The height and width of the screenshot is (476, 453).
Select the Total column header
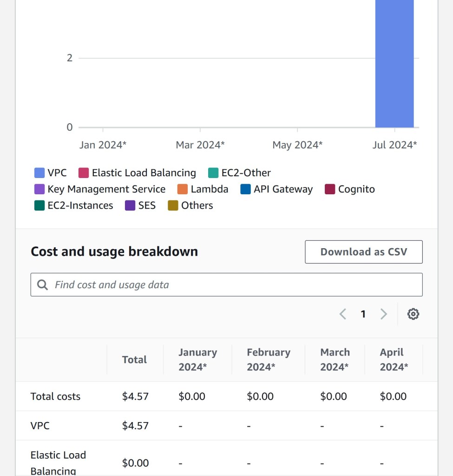click(x=135, y=359)
